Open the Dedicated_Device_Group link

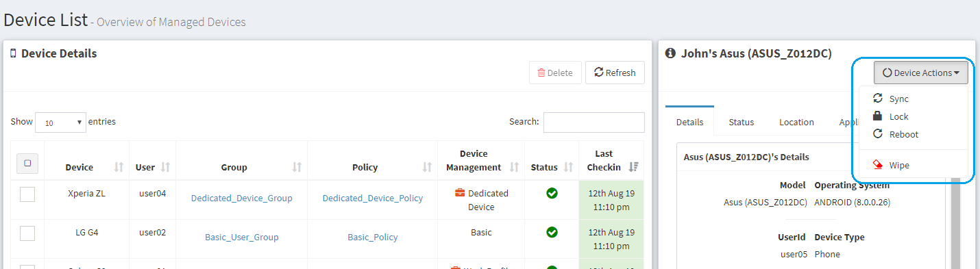tap(242, 198)
